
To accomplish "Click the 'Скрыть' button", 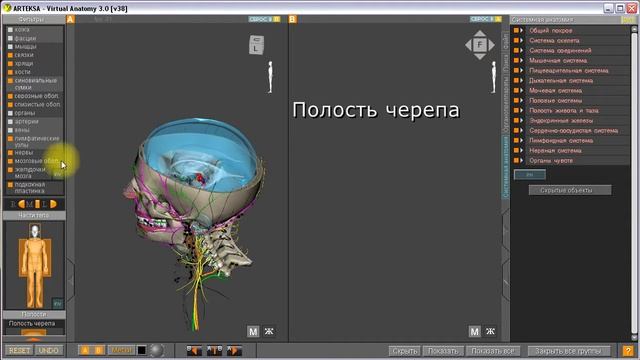I will [404, 351].
